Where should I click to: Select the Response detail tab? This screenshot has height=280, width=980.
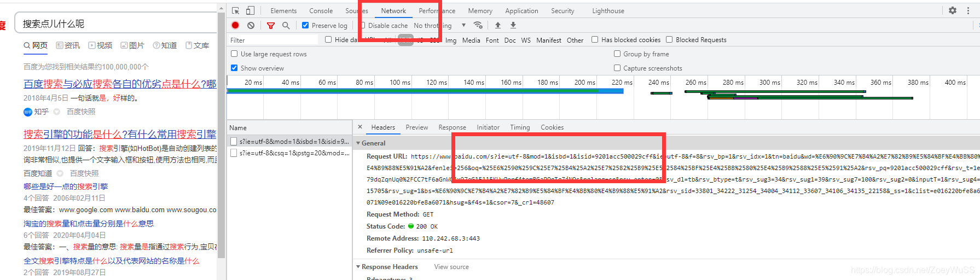[452, 127]
